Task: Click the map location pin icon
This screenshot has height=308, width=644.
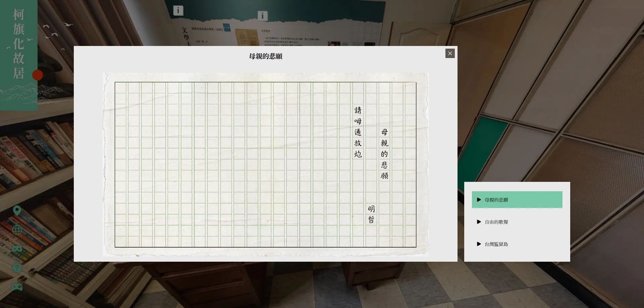Action: pos(17,211)
